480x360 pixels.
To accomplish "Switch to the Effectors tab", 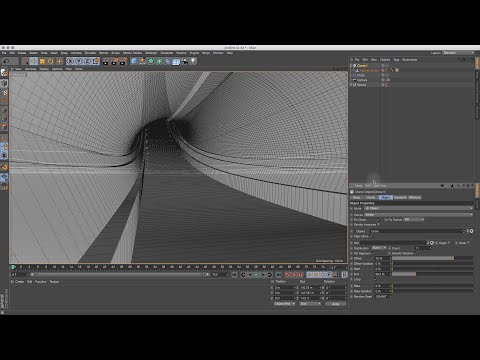I will (414, 197).
